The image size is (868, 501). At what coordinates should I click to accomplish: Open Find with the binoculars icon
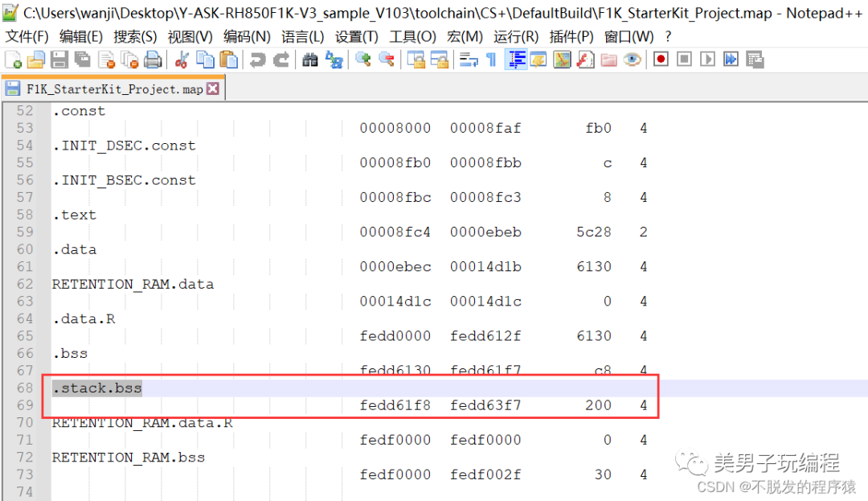tap(310, 60)
